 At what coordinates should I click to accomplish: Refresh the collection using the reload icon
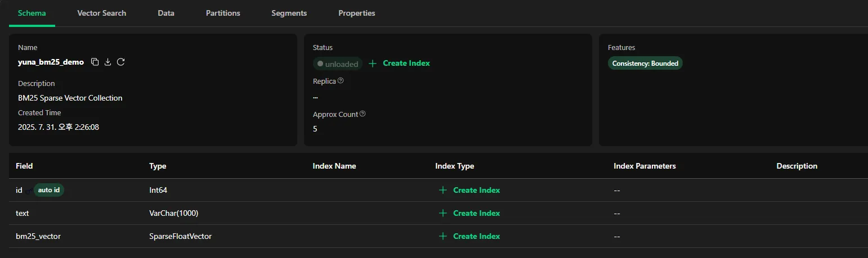[121, 62]
